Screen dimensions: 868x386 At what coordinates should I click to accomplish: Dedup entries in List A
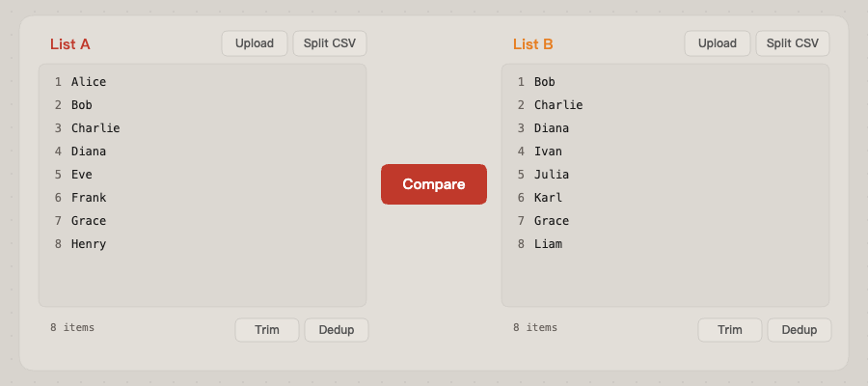[337, 330]
